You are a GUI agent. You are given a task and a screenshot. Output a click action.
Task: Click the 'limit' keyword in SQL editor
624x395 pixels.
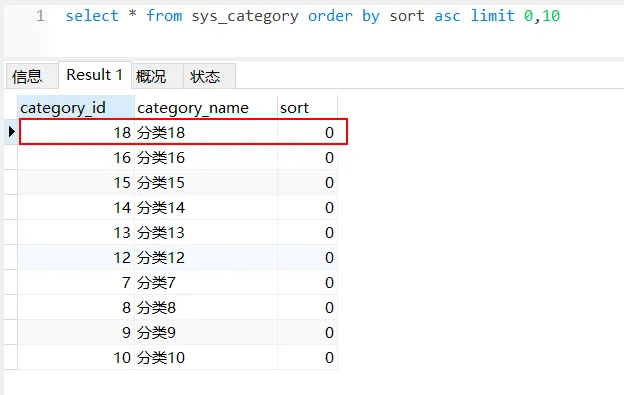pos(492,16)
